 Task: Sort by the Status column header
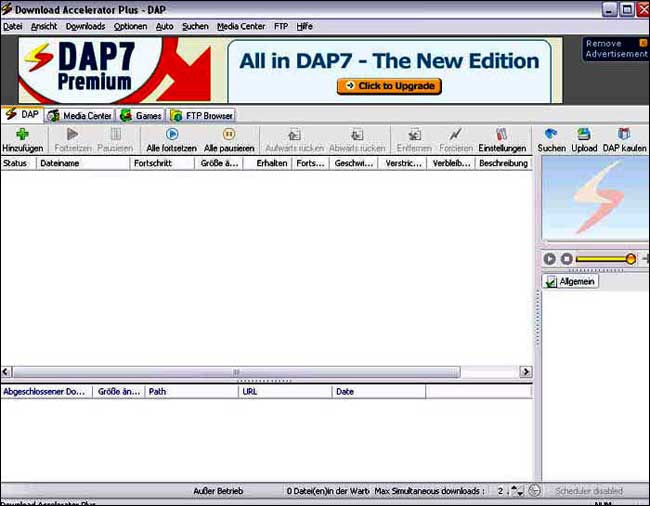pos(19,163)
